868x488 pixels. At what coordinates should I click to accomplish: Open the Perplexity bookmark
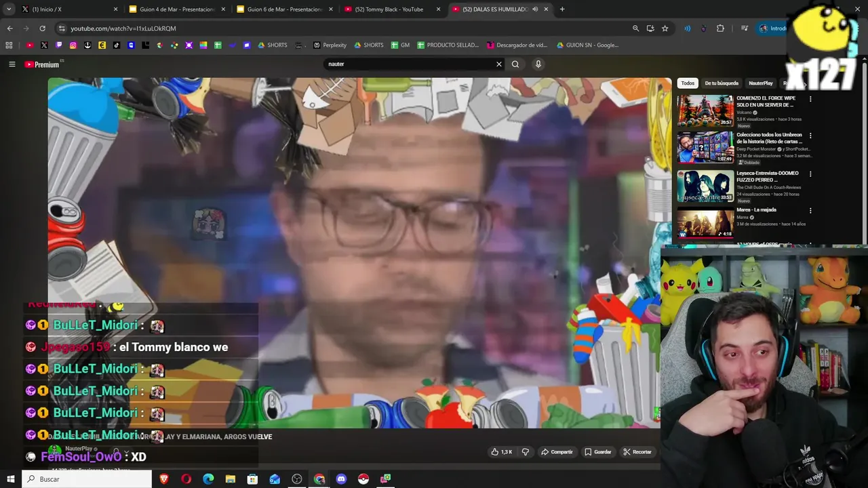(330, 45)
